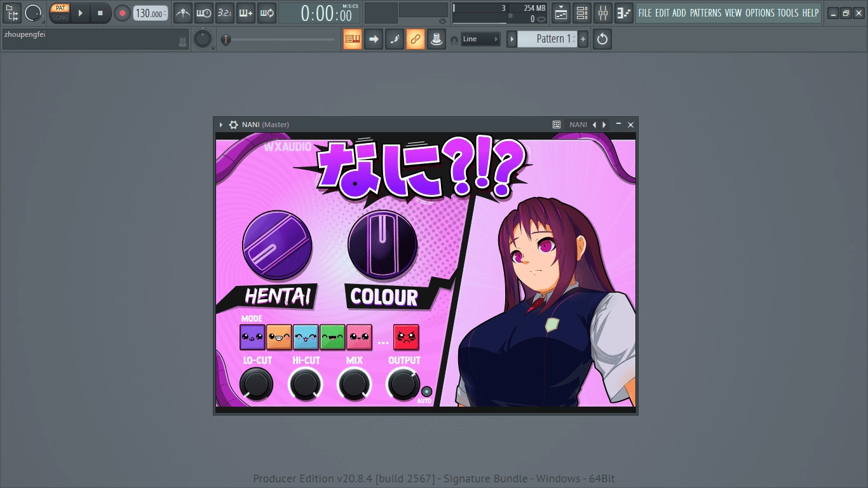The width and height of the screenshot is (868, 488).
Task: Click the knob icon next to the link icon
Action: click(436, 39)
